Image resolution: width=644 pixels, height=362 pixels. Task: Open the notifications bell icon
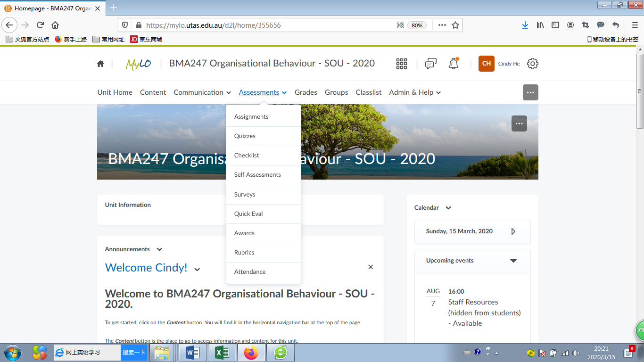(454, 64)
